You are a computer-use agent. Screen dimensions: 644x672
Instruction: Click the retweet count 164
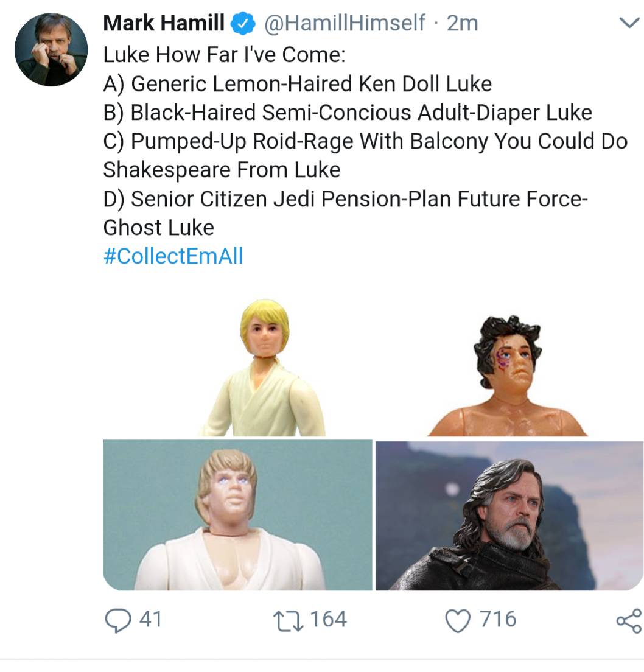[x=329, y=620]
